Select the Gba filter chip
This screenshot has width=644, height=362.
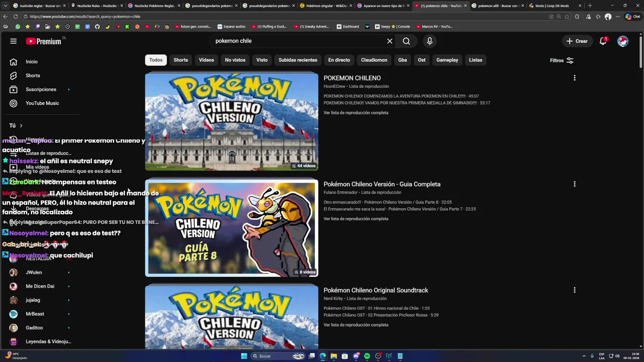403,60
